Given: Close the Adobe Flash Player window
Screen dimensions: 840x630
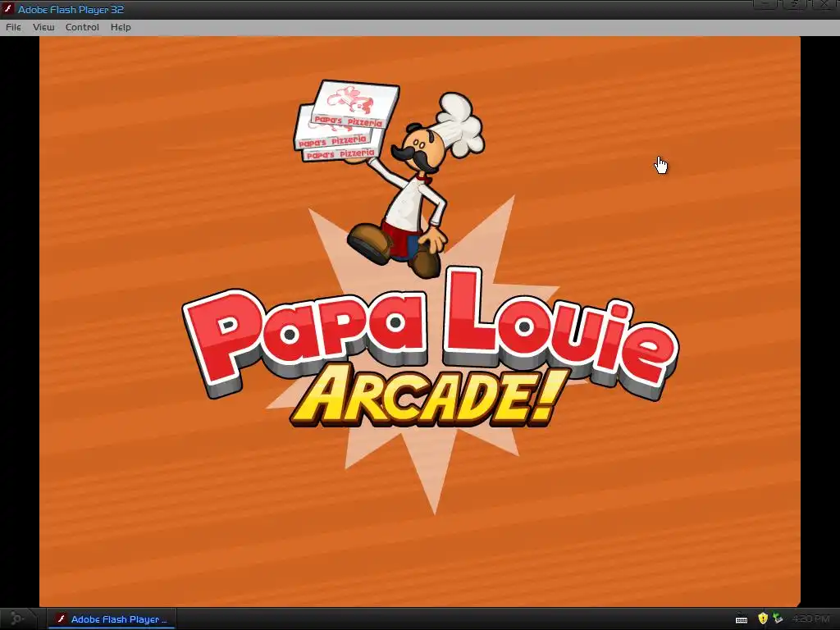Looking at the screenshot, I should point(825,4).
